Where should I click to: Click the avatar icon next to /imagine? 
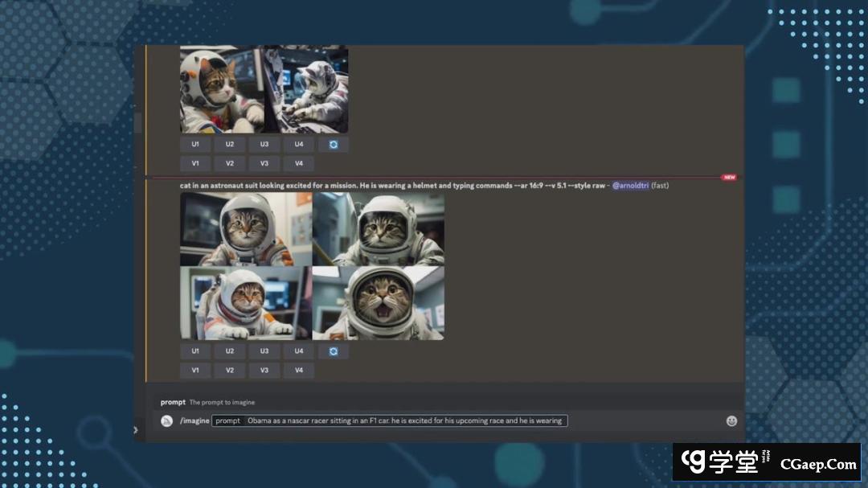point(167,420)
